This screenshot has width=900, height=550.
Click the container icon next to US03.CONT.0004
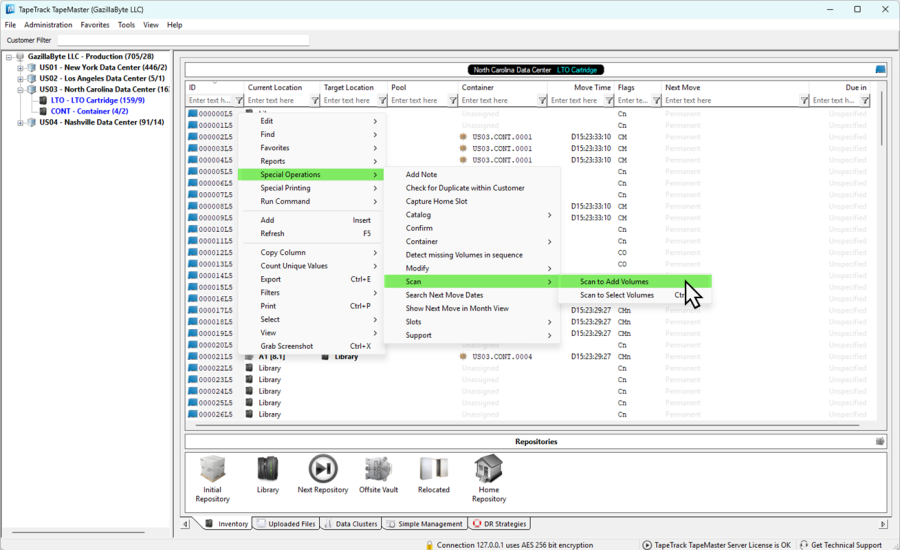[x=463, y=357]
